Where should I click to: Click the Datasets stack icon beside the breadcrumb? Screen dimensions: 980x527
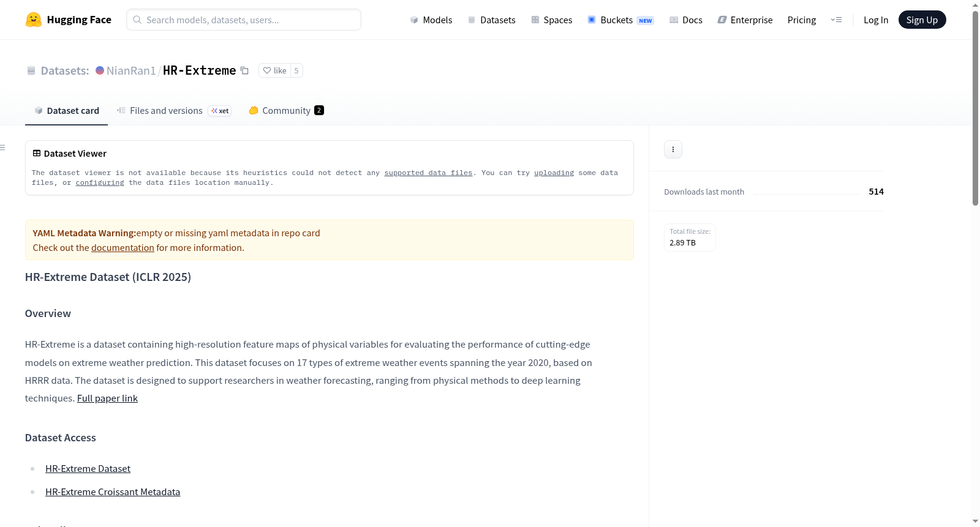click(x=31, y=71)
